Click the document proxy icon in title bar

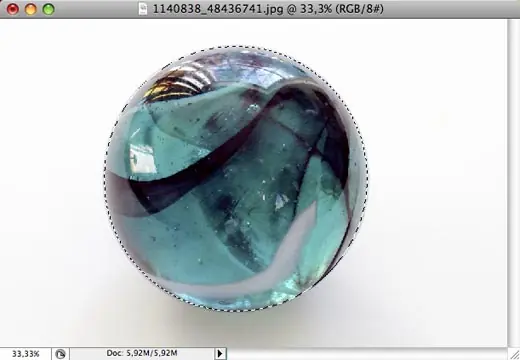(x=143, y=9)
